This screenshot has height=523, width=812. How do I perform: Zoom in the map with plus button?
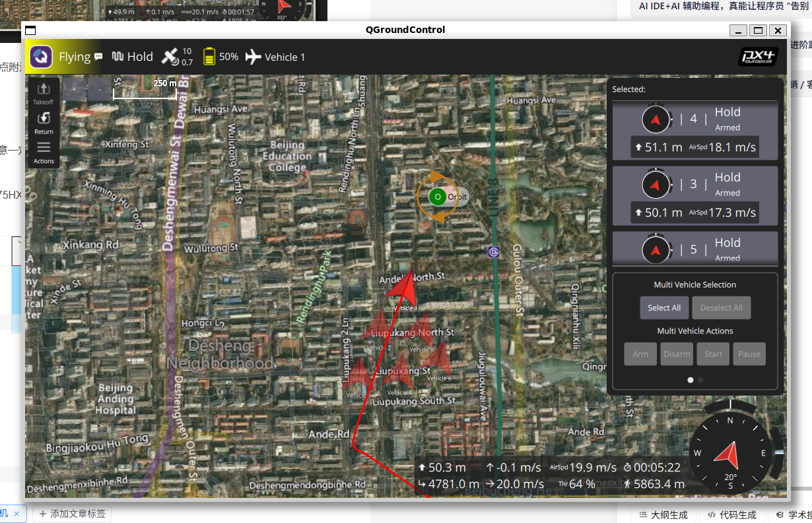[x=74, y=88]
